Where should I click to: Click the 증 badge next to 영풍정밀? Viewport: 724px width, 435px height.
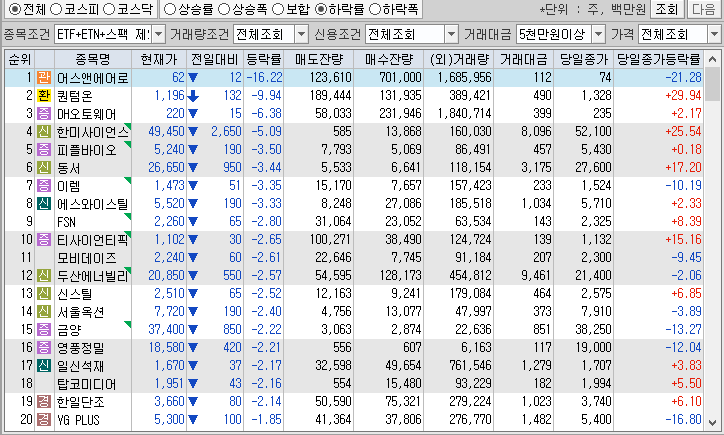[44, 348]
